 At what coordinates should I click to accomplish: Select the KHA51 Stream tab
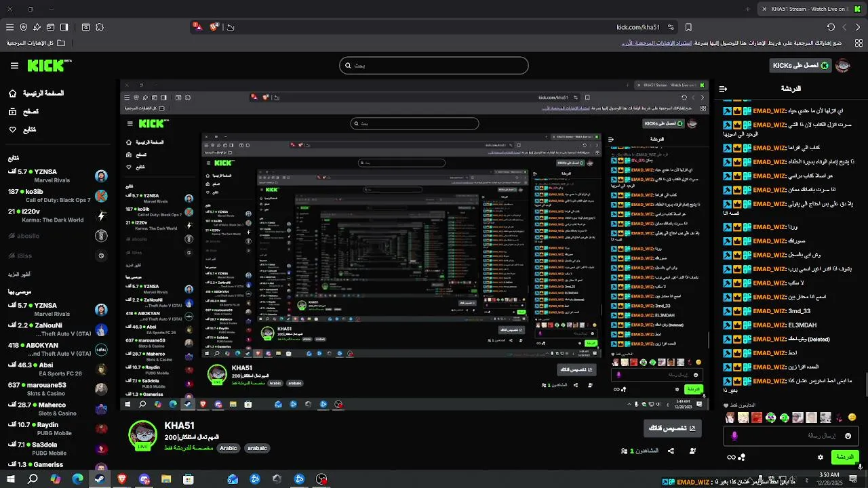pyautogui.click(x=810, y=9)
